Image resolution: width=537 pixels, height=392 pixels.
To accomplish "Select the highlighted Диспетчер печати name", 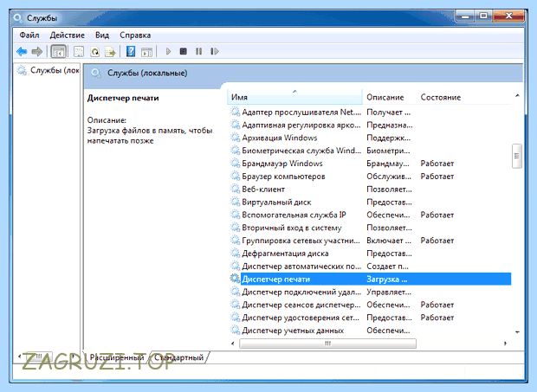I will (275, 280).
